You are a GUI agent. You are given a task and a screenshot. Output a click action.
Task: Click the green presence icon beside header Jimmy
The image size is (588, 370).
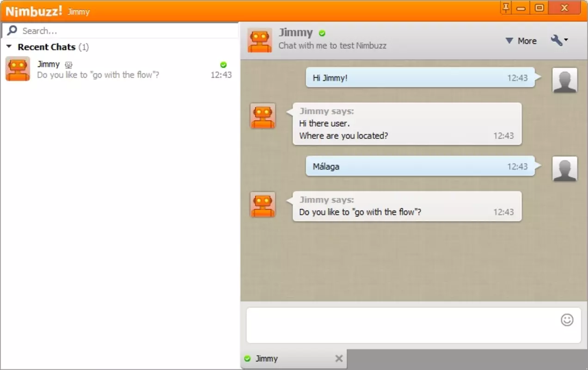tap(322, 33)
